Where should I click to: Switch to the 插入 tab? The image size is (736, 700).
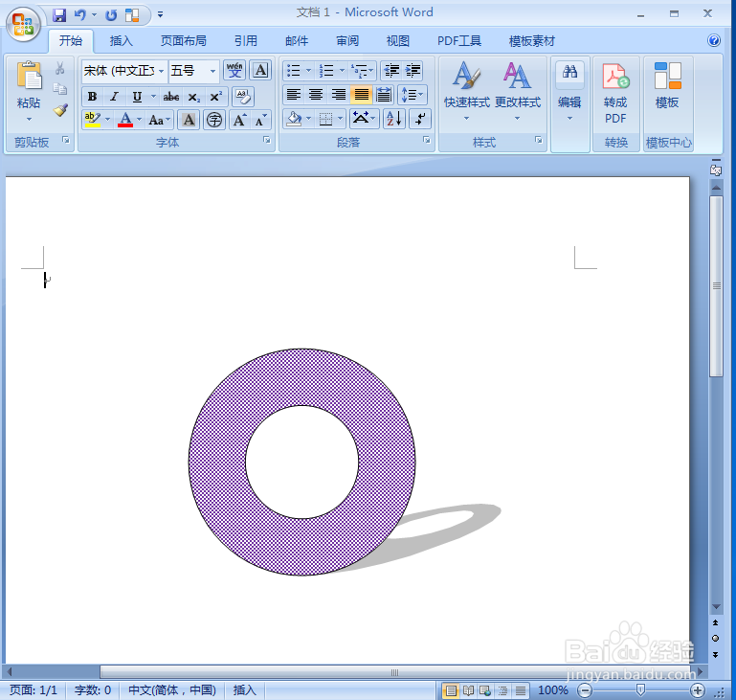tap(122, 41)
